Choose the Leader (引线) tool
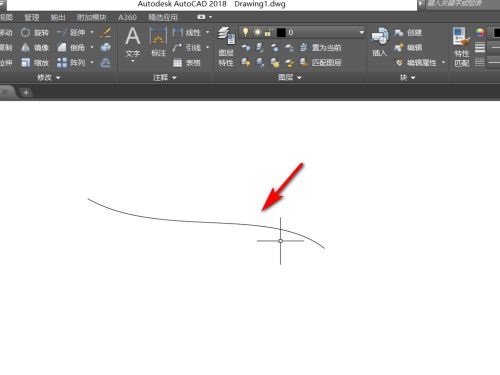500x375 pixels. tap(187, 48)
